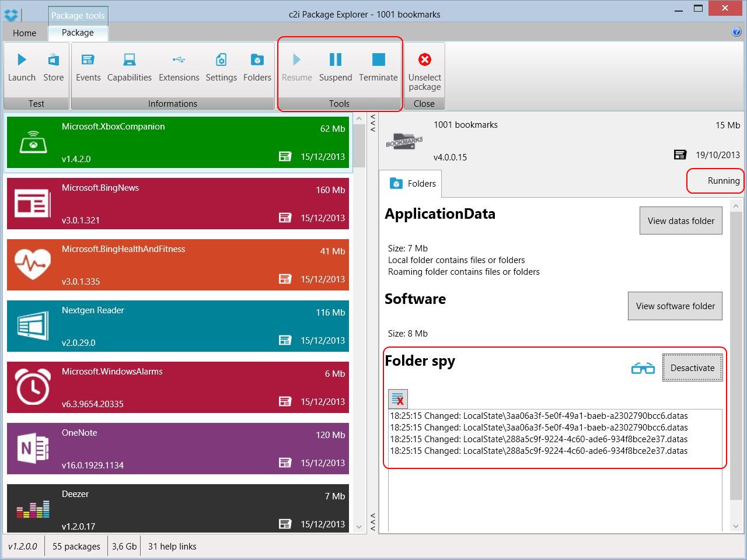Click the 3,6 Gb status entry

point(124,547)
